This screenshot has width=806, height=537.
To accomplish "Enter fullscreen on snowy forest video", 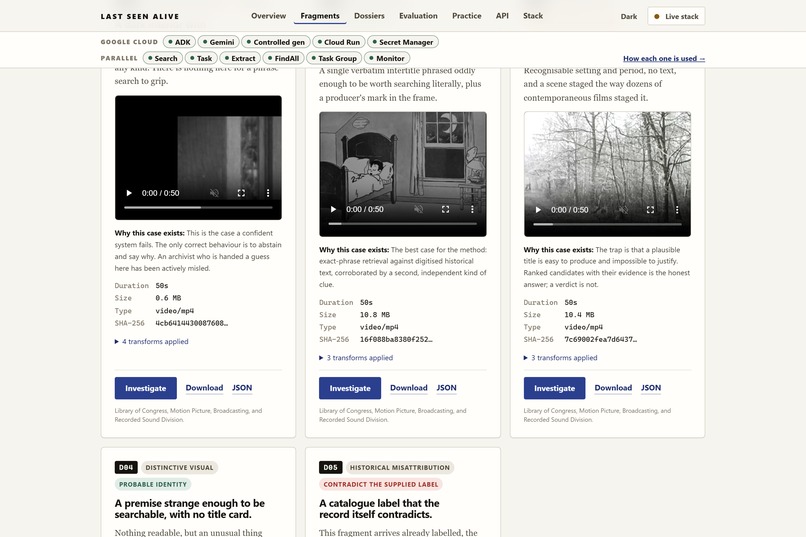I will (x=650, y=210).
